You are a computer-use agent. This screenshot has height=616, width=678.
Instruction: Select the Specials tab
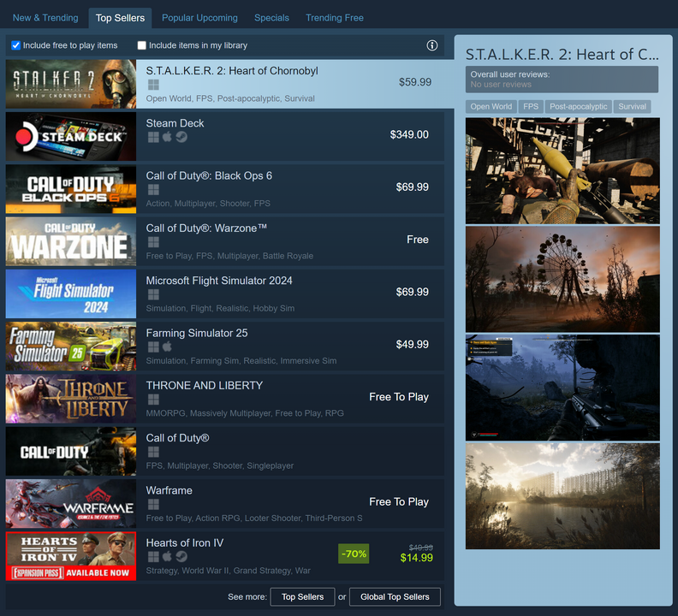tap(271, 18)
